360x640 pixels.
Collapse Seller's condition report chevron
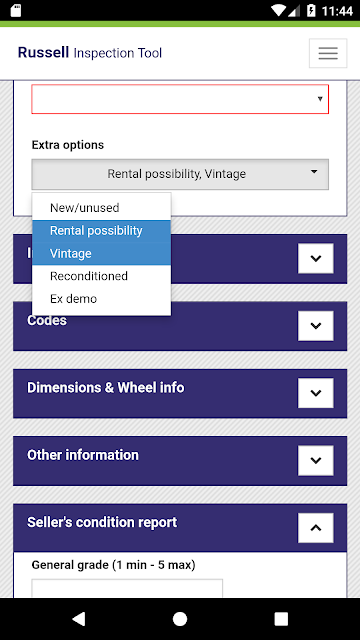(x=316, y=528)
